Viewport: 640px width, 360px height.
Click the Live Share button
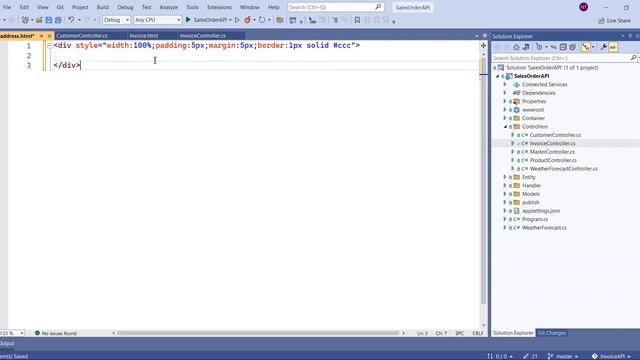(x=614, y=20)
